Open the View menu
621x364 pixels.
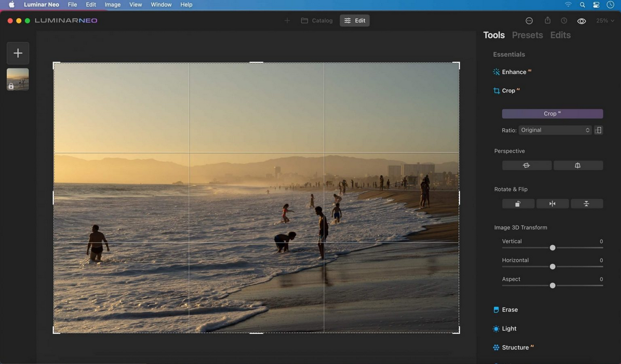pyautogui.click(x=135, y=5)
